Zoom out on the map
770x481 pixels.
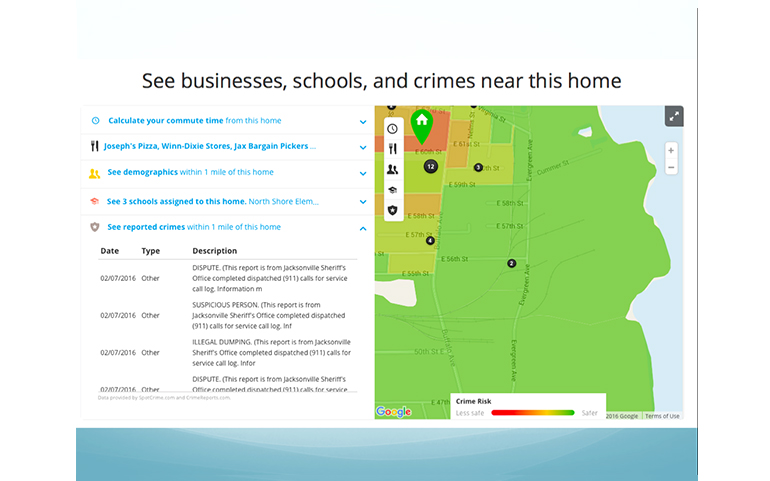coord(671,168)
